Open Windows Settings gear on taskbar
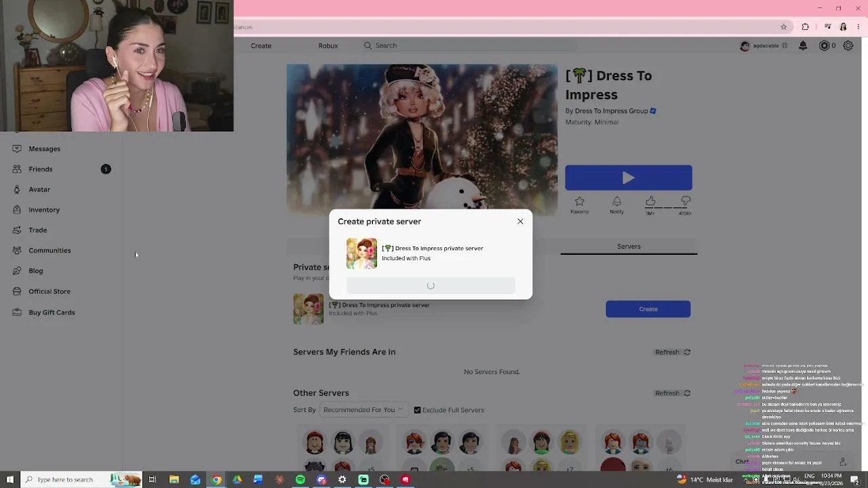This screenshot has width=868, height=488. click(x=342, y=480)
